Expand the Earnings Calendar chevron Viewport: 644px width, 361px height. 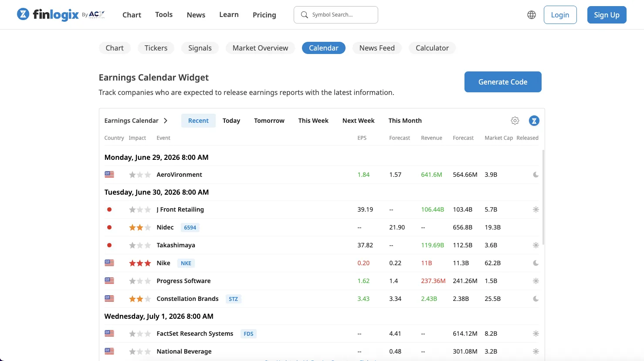[166, 121]
